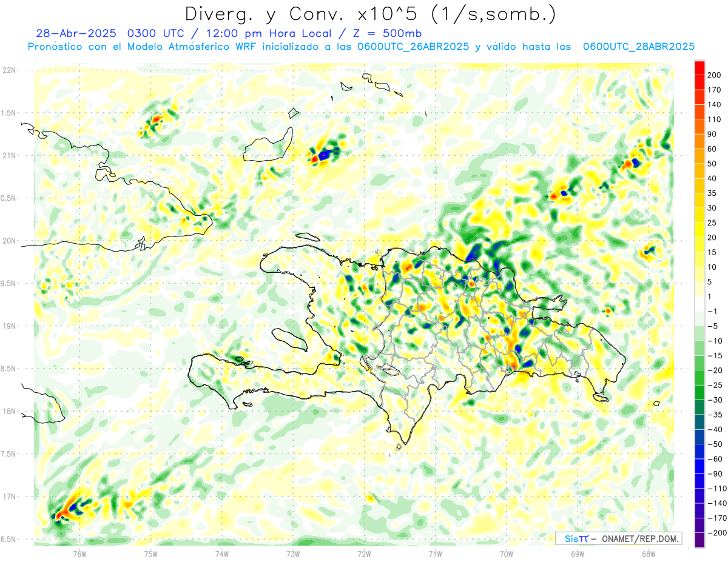The image size is (728, 562).
Task: Pick the red swatch above the 200 label
Action: point(699,67)
